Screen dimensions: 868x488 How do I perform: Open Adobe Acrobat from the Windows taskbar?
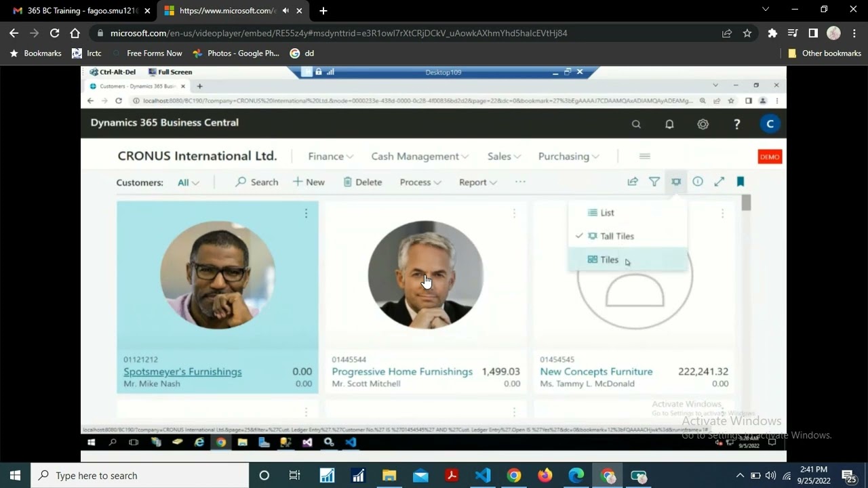(x=452, y=476)
